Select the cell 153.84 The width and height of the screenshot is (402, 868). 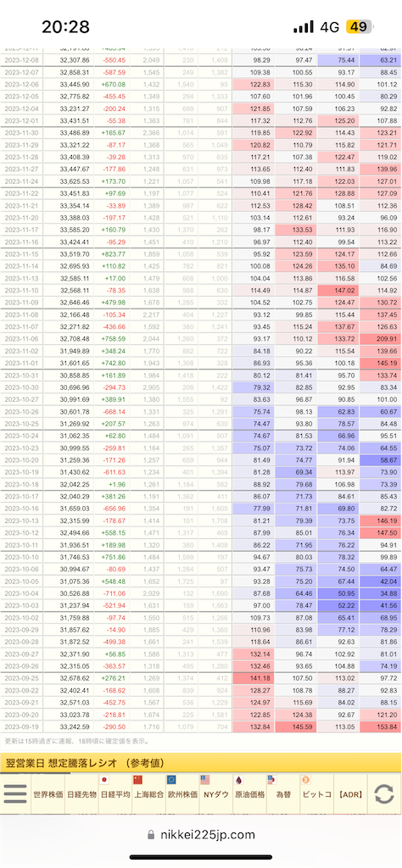pos(381,726)
